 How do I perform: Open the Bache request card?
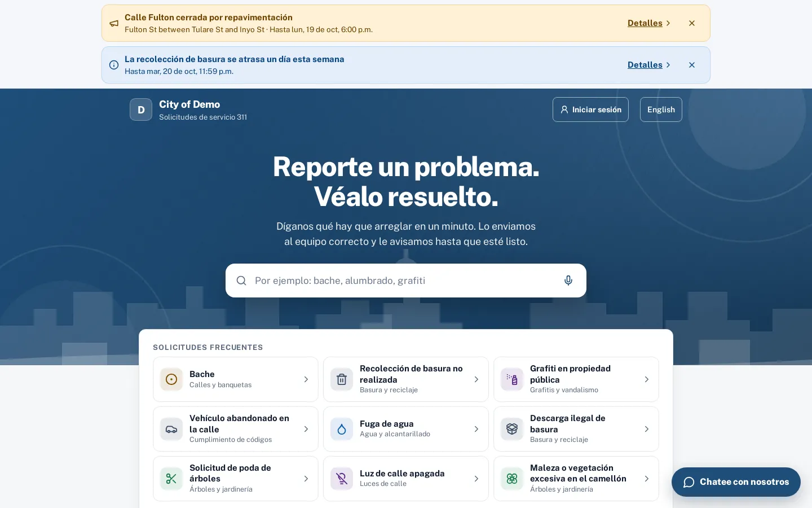coord(236,379)
